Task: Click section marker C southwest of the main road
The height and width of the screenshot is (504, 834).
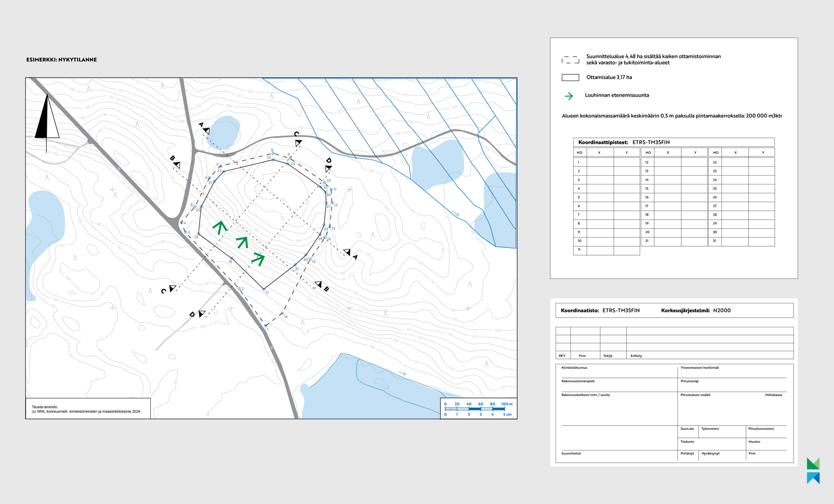Action: pos(168,289)
